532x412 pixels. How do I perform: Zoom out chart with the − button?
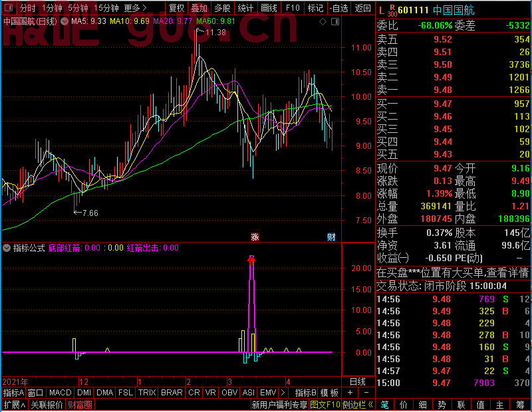pyautogui.click(x=366, y=393)
